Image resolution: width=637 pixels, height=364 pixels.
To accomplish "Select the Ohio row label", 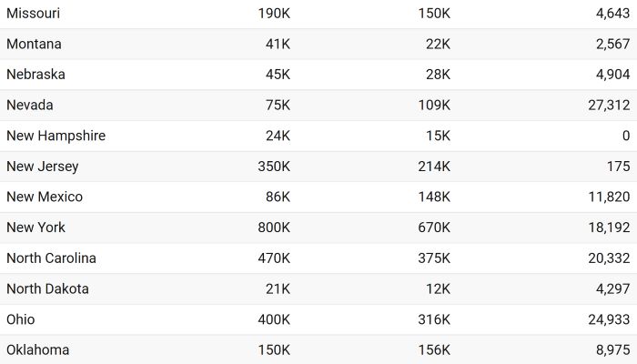I will (21, 319).
